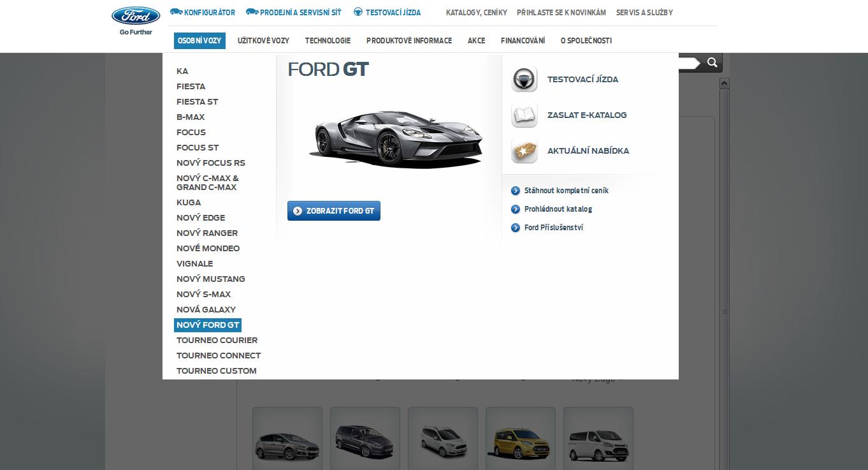Click the car icon beside Konfigurátor
The width and height of the screenshot is (868, 470).
coord(176,12)
